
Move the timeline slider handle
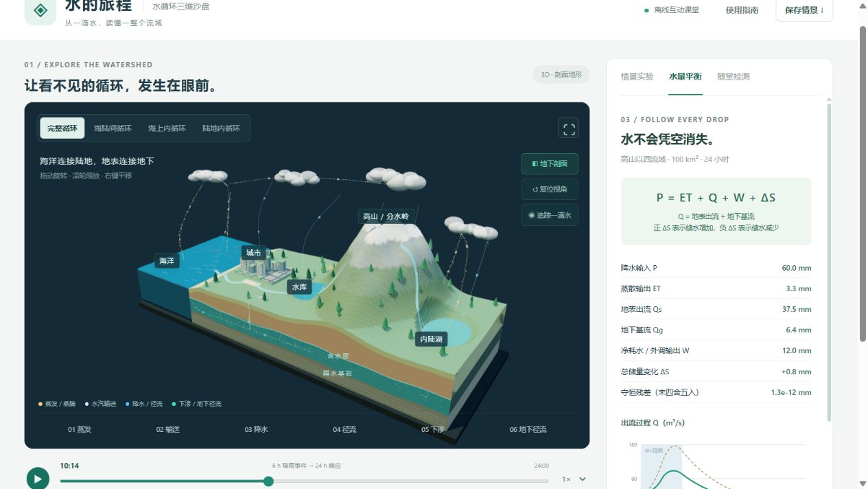268,481
